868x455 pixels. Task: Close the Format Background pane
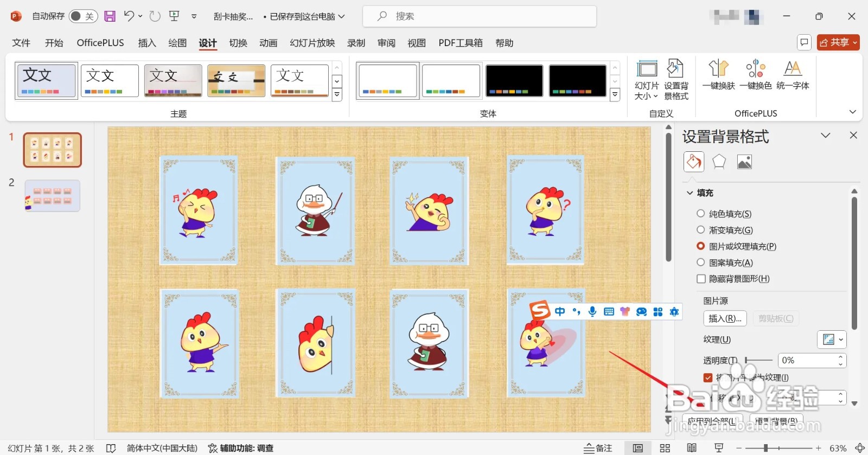pyautogui.click(x=853, y=136)
